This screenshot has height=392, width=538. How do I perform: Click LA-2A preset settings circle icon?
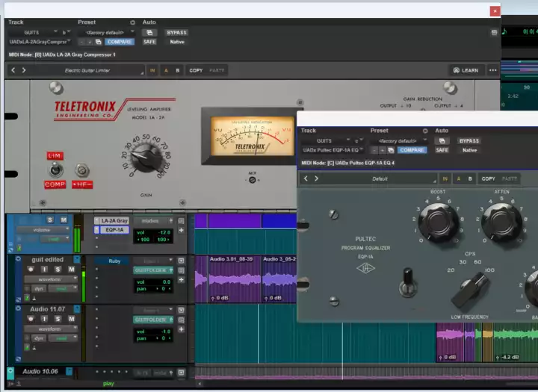pyautogui.click(x=133, y=22)
